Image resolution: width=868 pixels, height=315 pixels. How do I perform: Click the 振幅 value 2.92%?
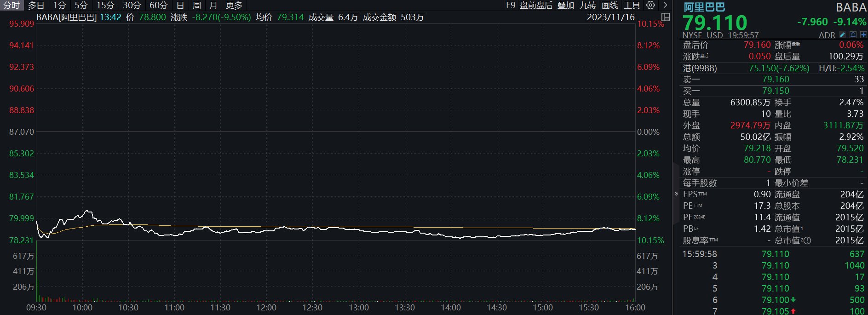[851, 137]
